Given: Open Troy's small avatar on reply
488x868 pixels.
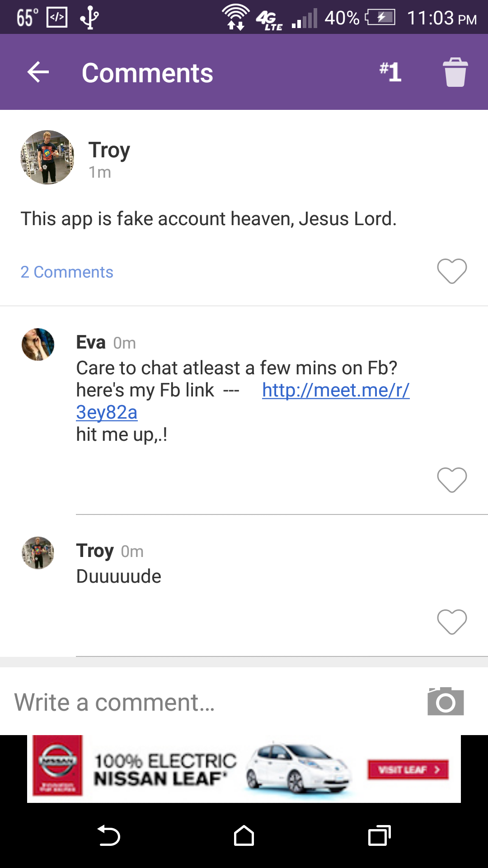Looking at the screenshot, I should (x=38, y=553).
